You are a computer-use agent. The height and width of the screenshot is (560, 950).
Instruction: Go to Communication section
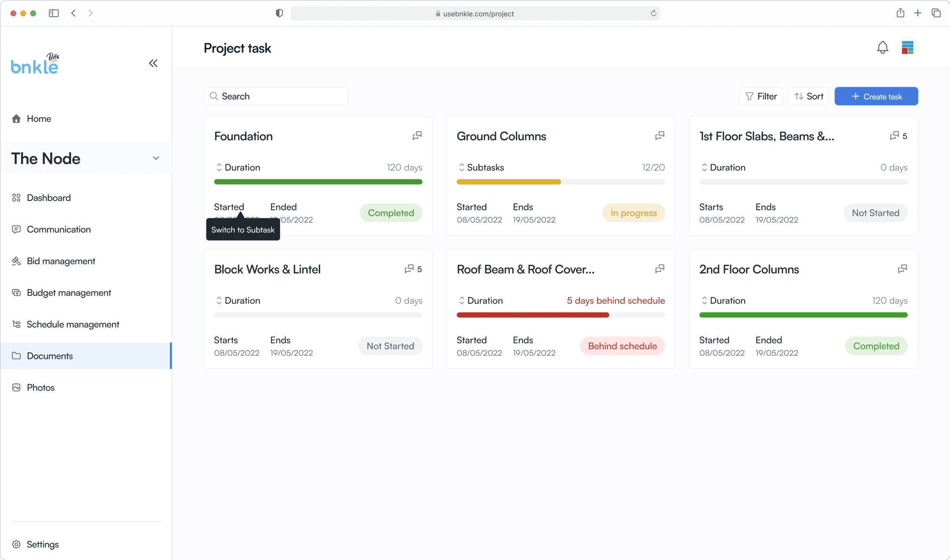coord(86,229)
